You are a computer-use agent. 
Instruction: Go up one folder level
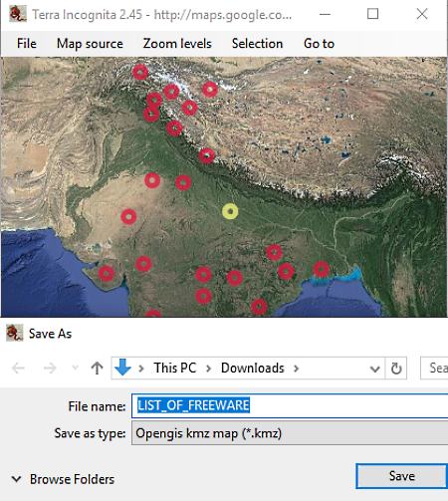coord(97,368)
